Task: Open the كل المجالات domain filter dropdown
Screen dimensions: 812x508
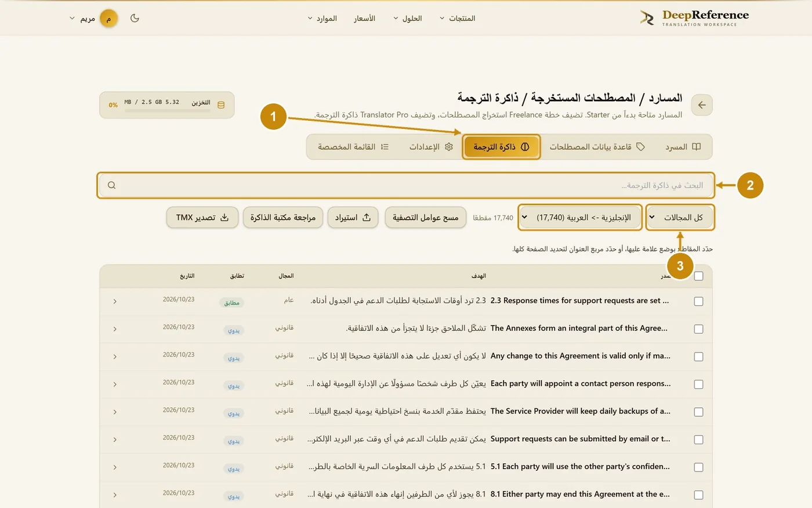Action: [680, 217]
